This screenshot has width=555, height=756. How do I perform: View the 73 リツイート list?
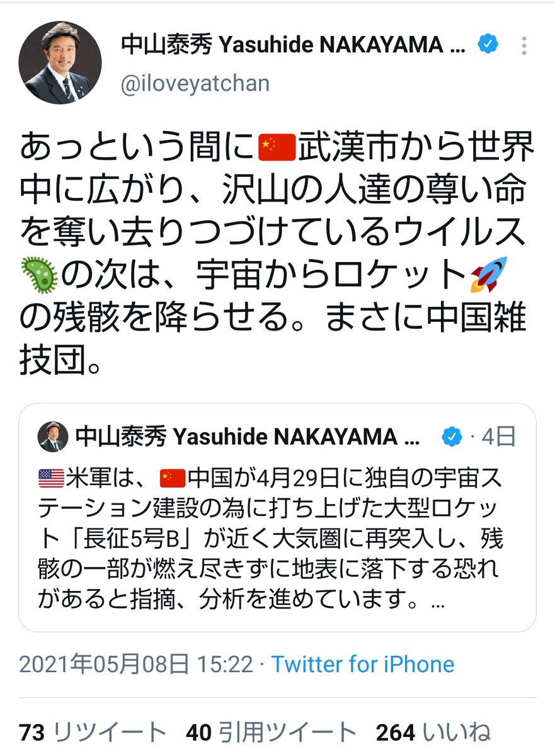point(93,733)
